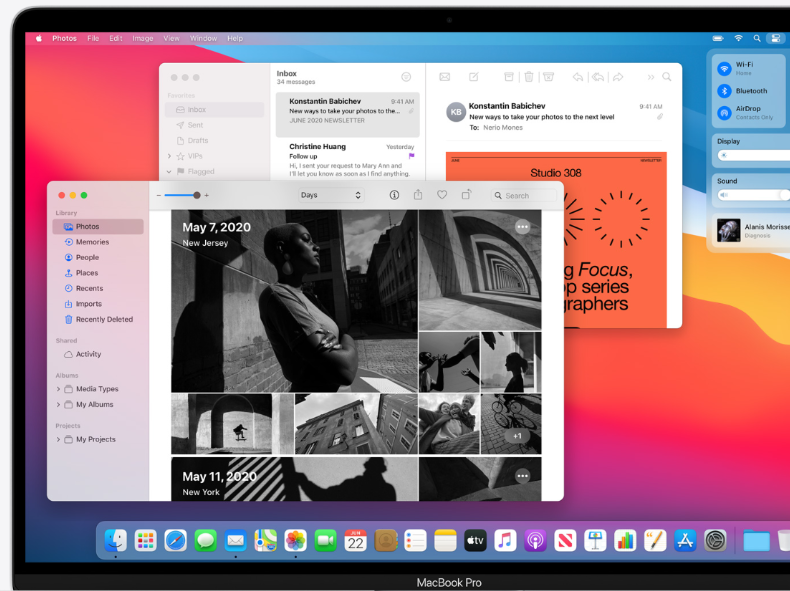Click the Photos Search field
This screenshot has height=591, width=790.
524,195
